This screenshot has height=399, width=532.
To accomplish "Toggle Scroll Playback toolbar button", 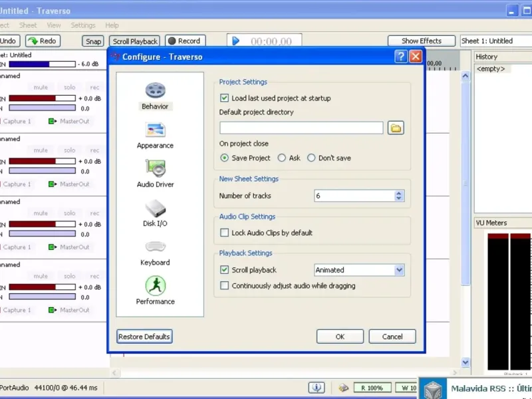I will tap(135, 41).
